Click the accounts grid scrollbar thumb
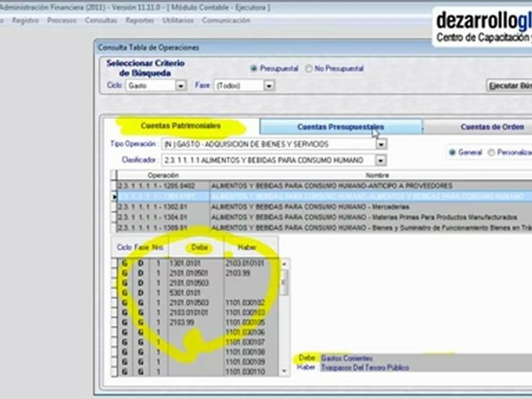Viewport: 532px width, 399px height. [x=284, y=282]
